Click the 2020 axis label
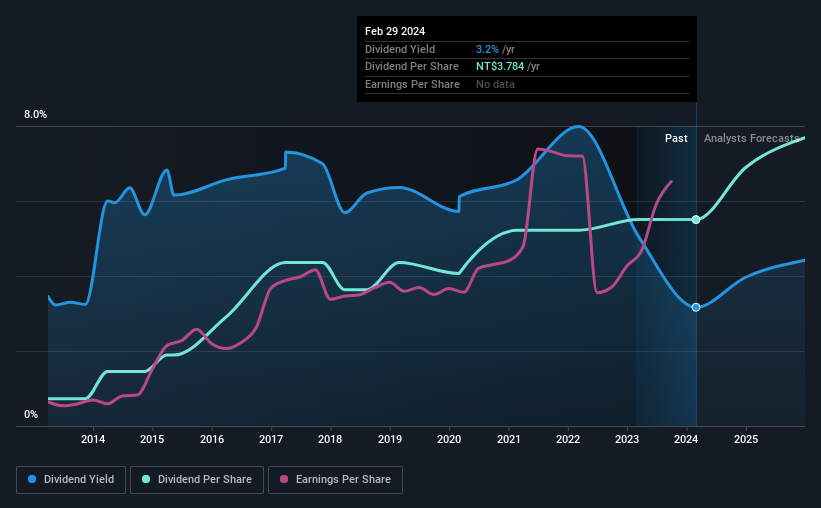This screenshot has width=821, height=508. (x=449, y=439)
